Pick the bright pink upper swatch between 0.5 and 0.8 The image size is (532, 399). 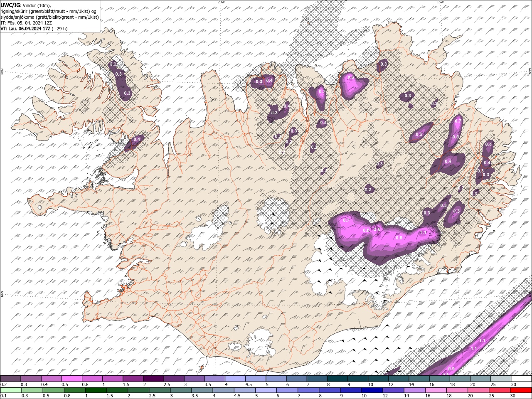[x=71, y=379]
